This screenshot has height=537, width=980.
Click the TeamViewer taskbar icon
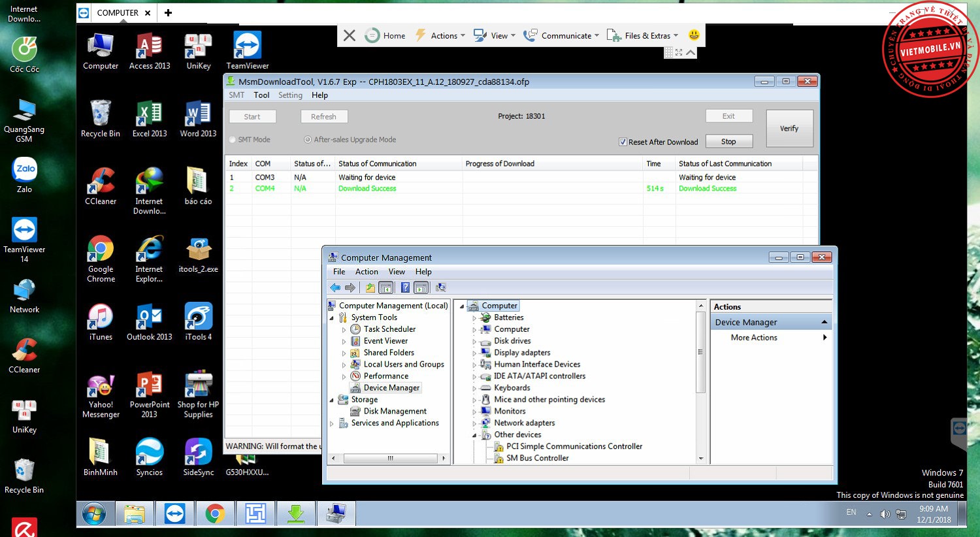pos(174,514)
